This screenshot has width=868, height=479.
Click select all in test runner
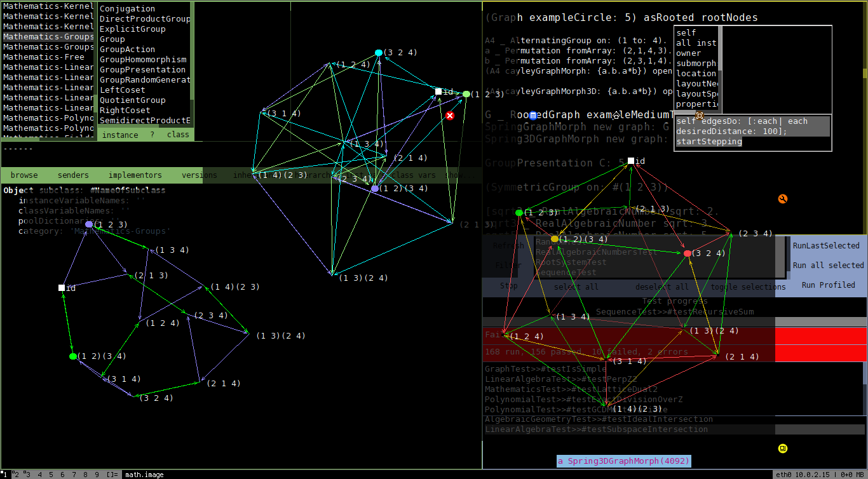pyautogui.click(x=576, y=287)
